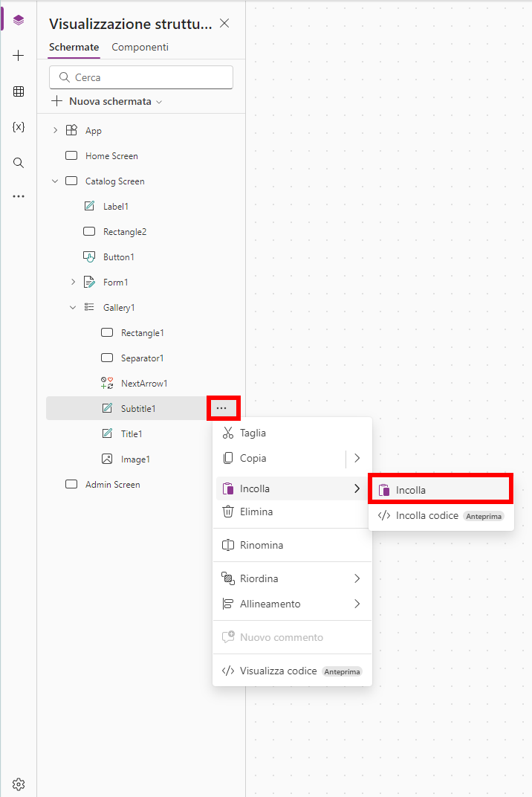Choose Visualizza codice from context menu
The image size is (532, 797).
tap(292, 671)
